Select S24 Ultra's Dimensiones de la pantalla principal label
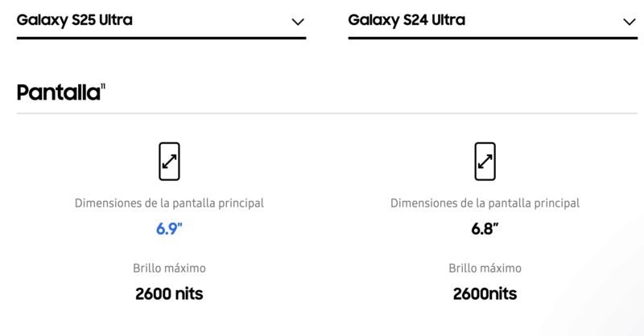The height and width of the screenshot is (336, 644). 485,203
